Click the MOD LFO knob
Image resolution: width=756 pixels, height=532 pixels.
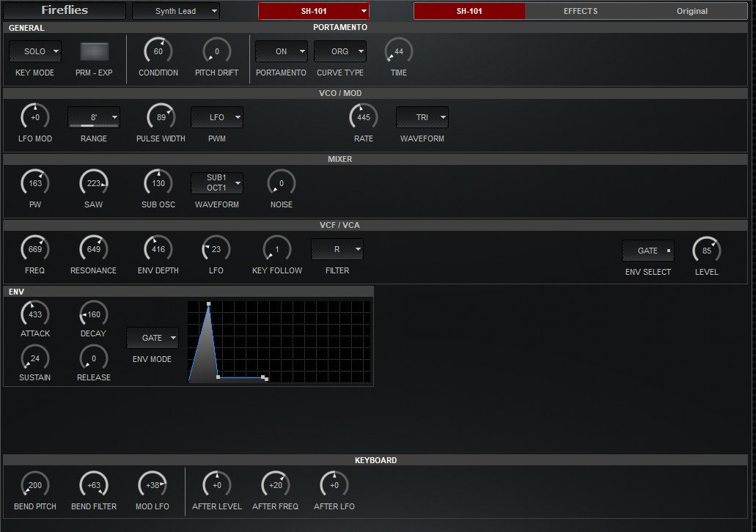tap(153, 485)
